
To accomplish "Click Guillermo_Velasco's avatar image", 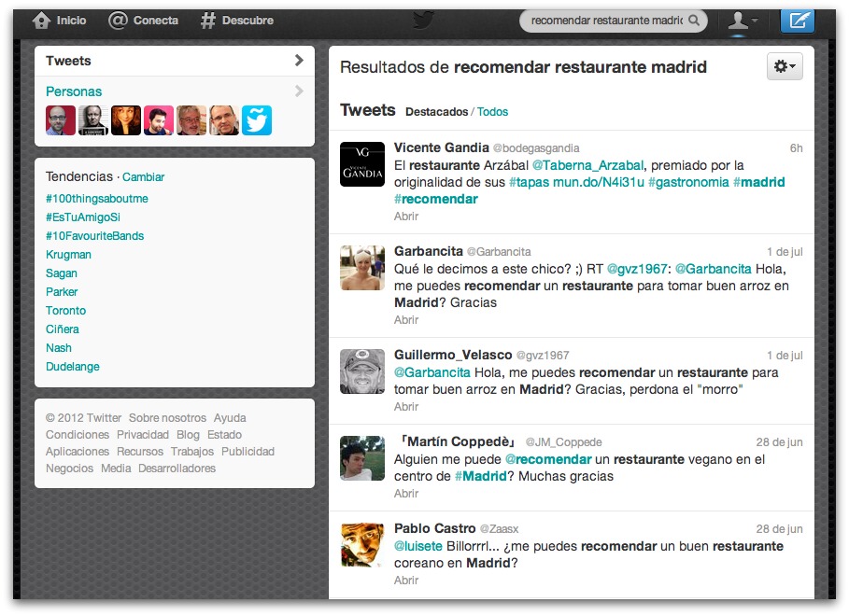I will [x=361, y=371].
